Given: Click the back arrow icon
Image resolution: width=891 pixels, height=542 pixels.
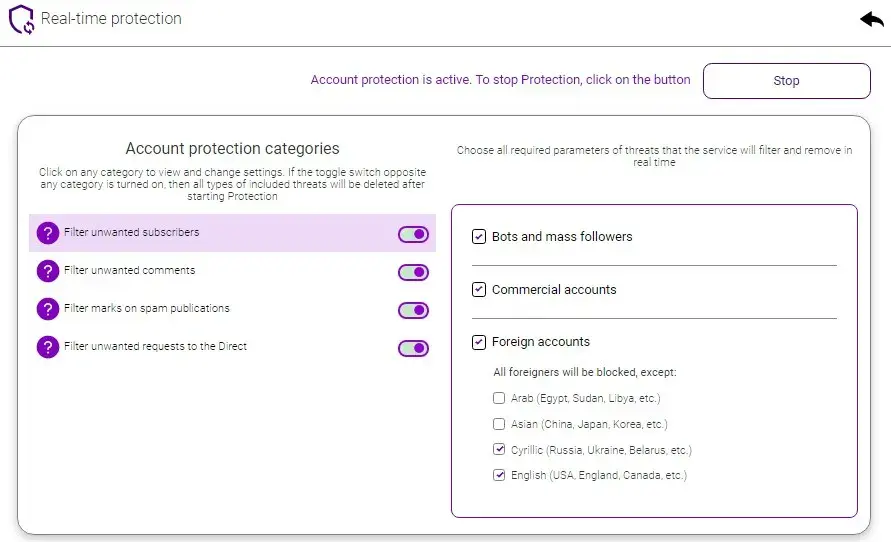Looking at the screenshot, I should [871, 20].
